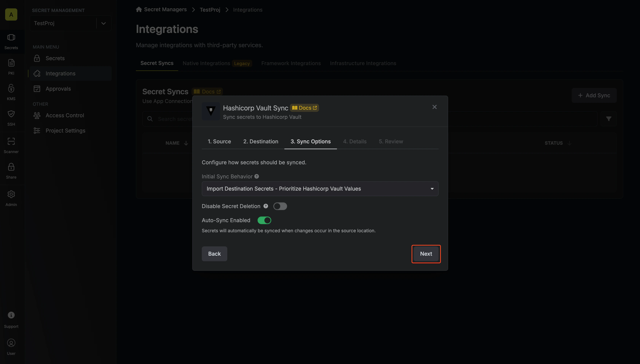Open the SSH section icon
This screenshot has width=640, height=364.
tap(11, 114)
